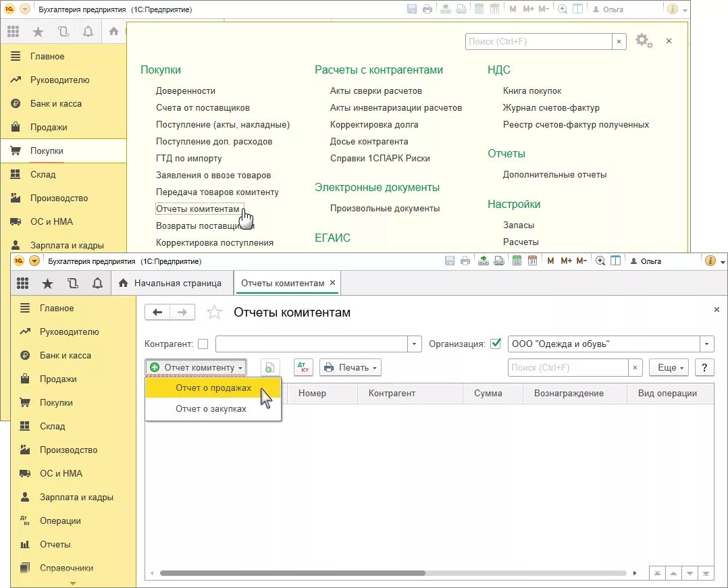Open sections grid icon in back window
The height and width of the screenshot is (588, 728).
pyautogui.click(x=13, y=32)
